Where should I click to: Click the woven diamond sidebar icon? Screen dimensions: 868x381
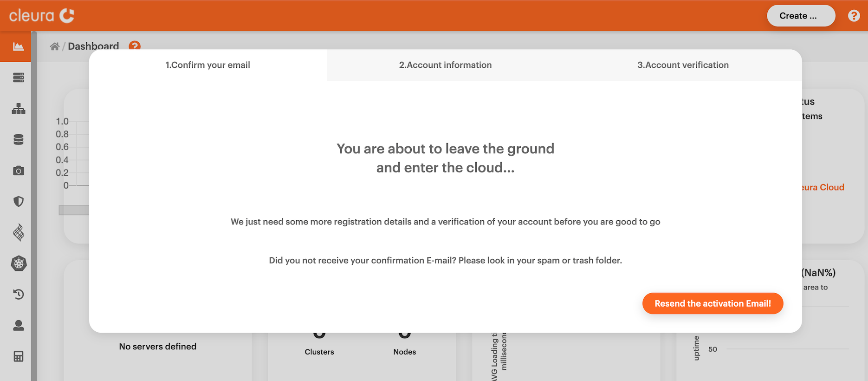point(18,232)
